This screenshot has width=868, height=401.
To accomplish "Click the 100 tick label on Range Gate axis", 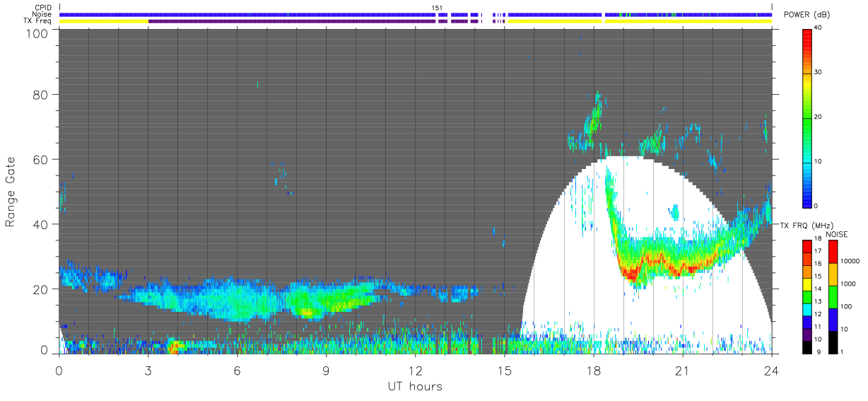I will [x=38, y=33].
